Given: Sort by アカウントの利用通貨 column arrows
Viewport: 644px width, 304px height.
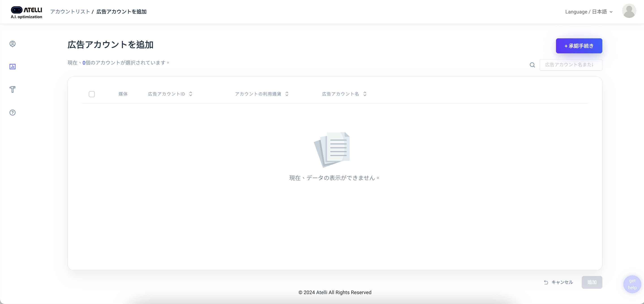Looking at the screenshot, I should [x=287, y=94].
